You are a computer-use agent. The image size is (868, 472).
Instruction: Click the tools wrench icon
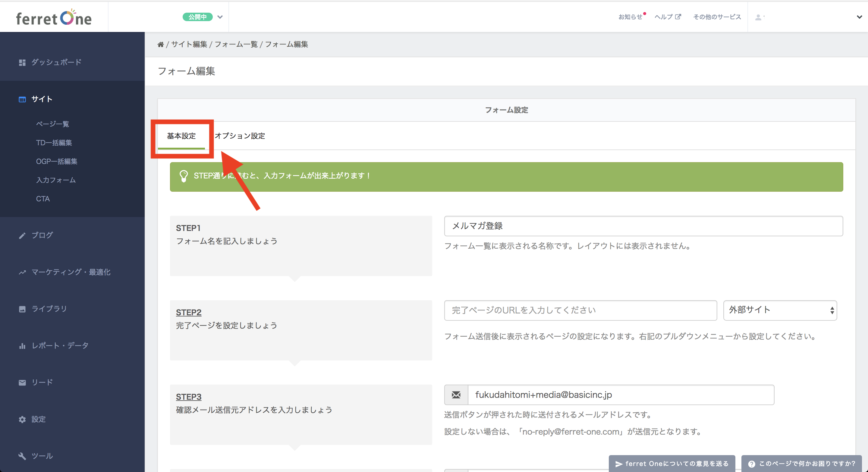click(22, 456)
